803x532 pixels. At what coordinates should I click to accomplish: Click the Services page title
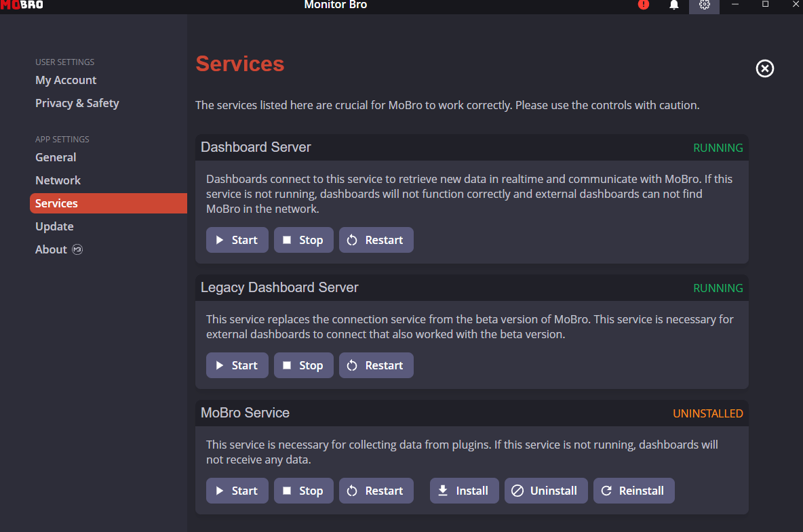tap(239, 64)
